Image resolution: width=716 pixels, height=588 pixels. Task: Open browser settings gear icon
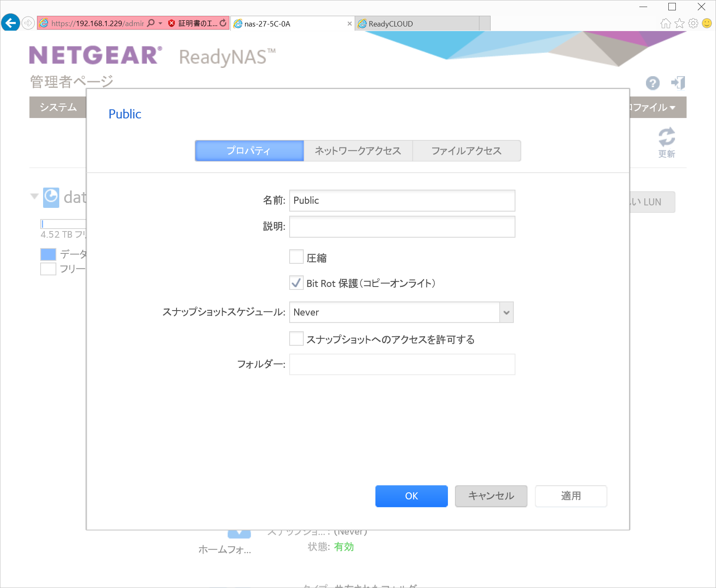[x=693, y=23]
